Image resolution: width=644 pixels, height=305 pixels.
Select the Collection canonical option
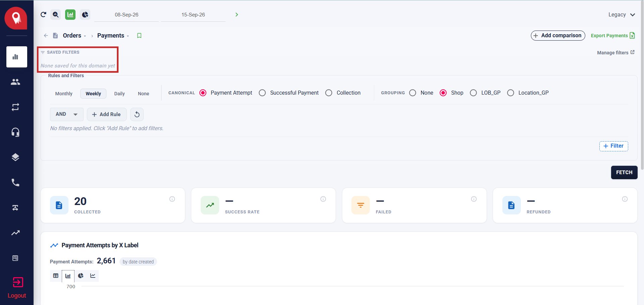(329, 93)
